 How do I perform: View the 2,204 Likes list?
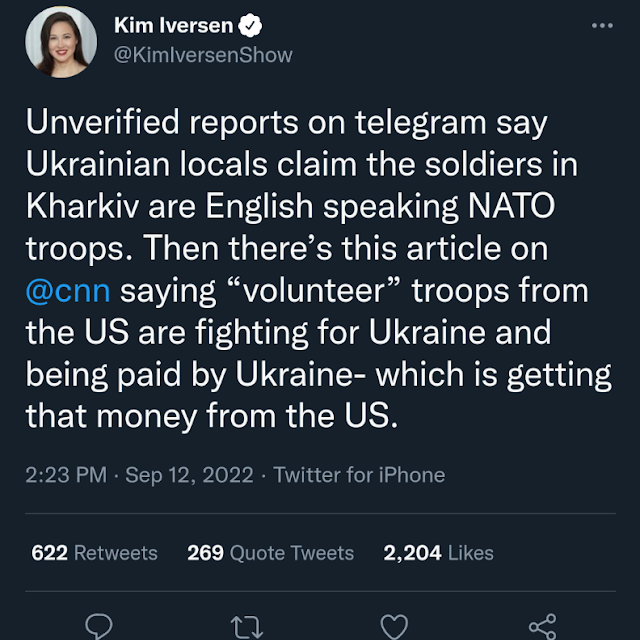click(438, 553)
